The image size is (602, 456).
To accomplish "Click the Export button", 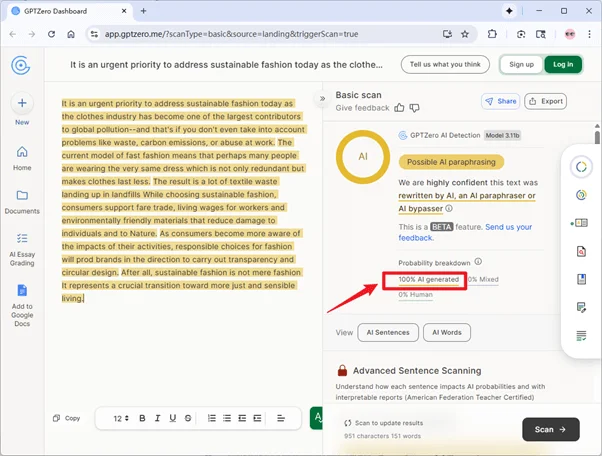I will (x=546, y=101).
